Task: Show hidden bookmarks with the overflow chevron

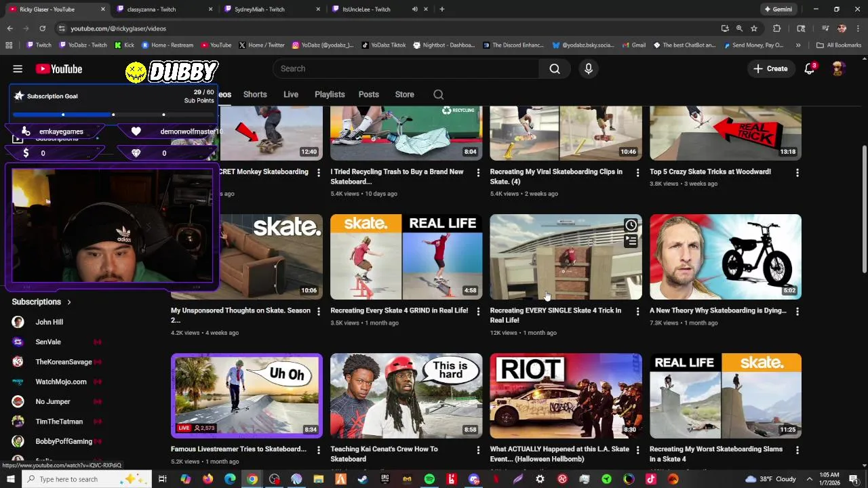Action: [x=798, y=45]
